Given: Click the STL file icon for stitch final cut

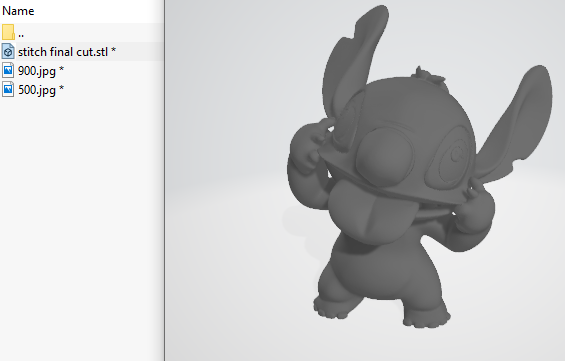Looking at the screenshot, I should click(8, 52).
